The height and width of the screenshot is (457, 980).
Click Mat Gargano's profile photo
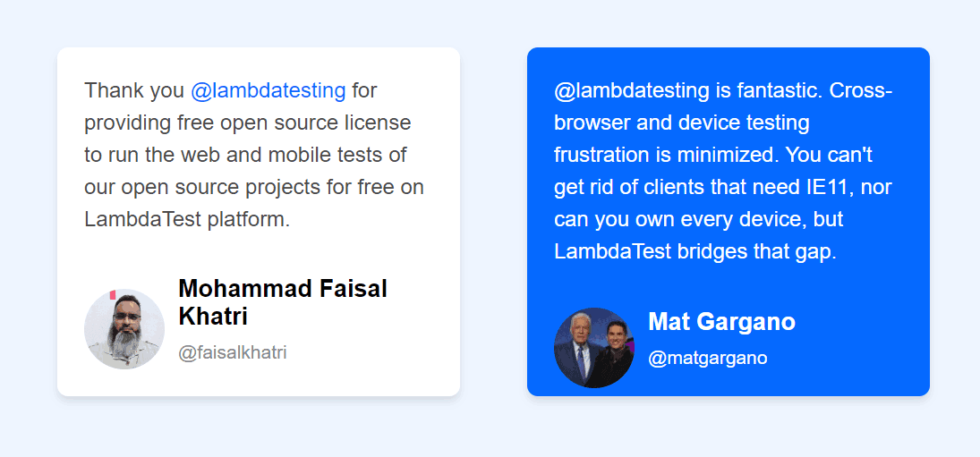tap(594, 348)
